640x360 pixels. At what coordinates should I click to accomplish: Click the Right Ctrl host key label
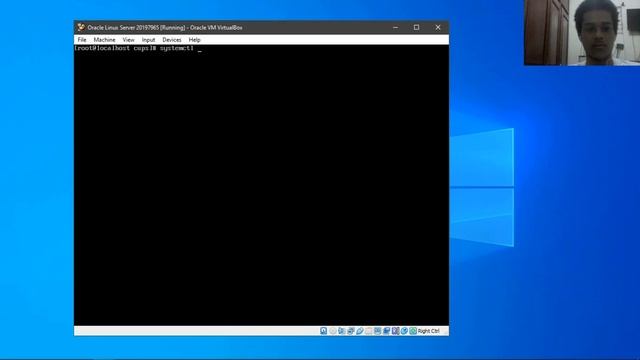coord(429,331)
